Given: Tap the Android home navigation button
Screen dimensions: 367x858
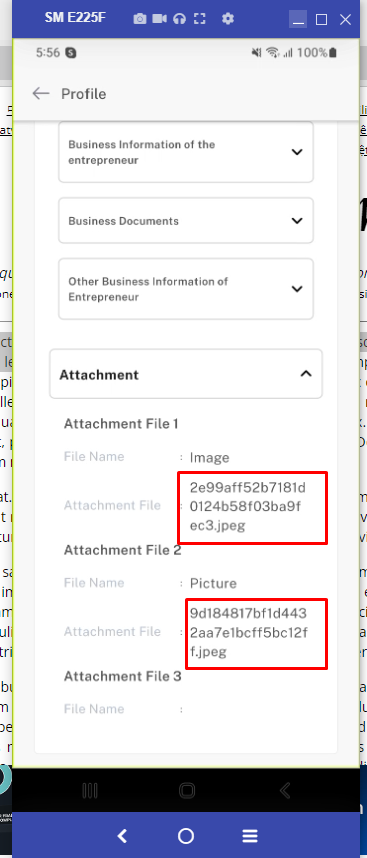Looking at the screenshot, I should pyautogui.click(x=187, y=790).
